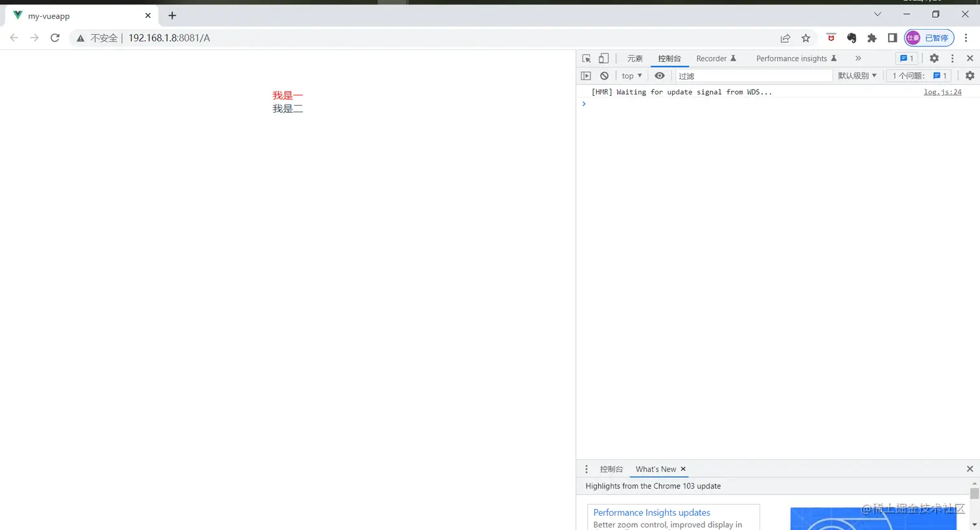Viewport: 980px width, 530px height.
Task: Switch to the 控制台 tab in the main DevTools bar
Action: coord(670,58)
